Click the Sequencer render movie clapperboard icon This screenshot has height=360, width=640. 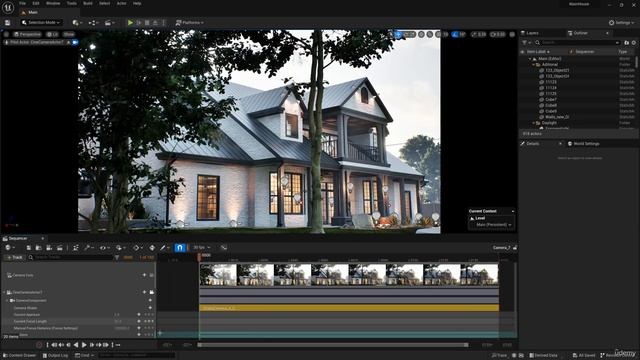(60, 248)
